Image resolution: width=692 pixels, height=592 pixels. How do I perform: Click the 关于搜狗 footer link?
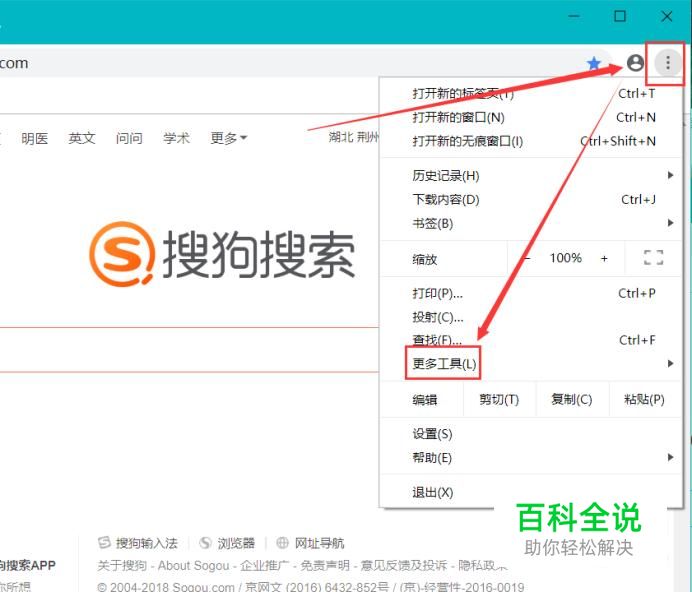tap(122, 566)
